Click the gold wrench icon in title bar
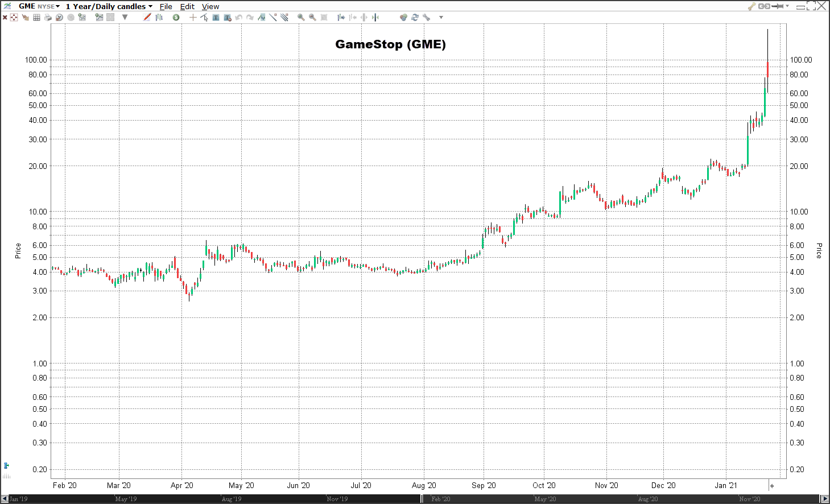Image resolution: width=830 pixels, height=504 pixels. [x=752, y=6]
